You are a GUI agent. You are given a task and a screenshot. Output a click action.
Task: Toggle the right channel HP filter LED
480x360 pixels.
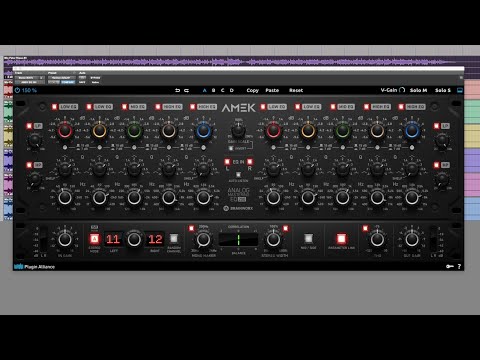click(437, 165)
